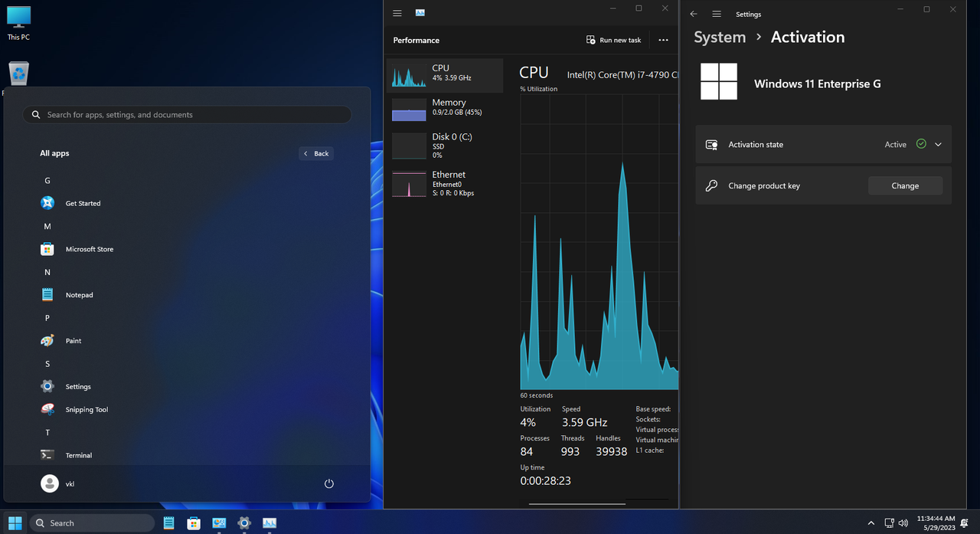Expand the Activation state chevron

(938, 144)
